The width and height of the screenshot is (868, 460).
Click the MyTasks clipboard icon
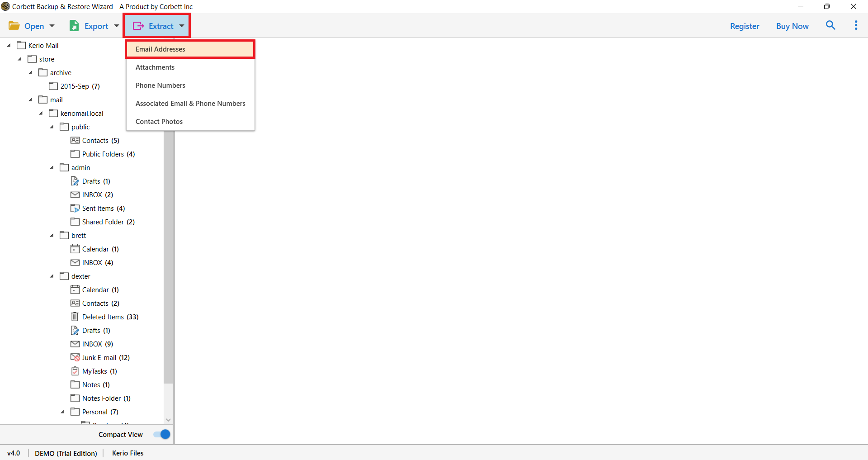click(x=75, y=371)
